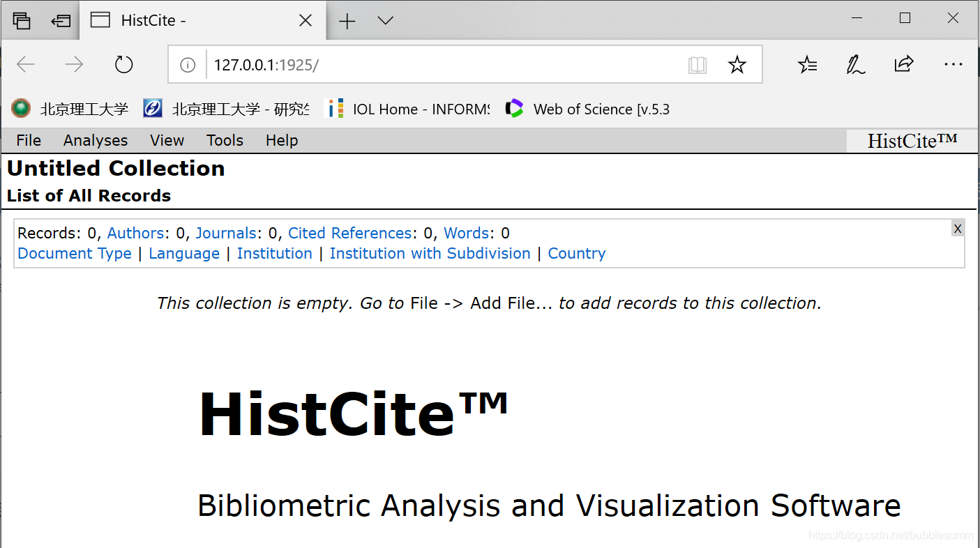Viewport: 980px width, 548px height.
Task: Close the records summary box with x
Action: [958, 229]
